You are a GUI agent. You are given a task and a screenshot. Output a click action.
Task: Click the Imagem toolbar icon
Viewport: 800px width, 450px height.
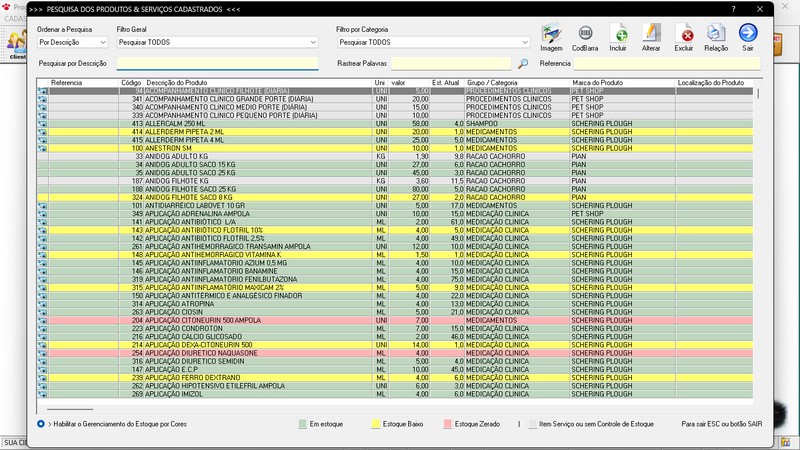point(551,35)
